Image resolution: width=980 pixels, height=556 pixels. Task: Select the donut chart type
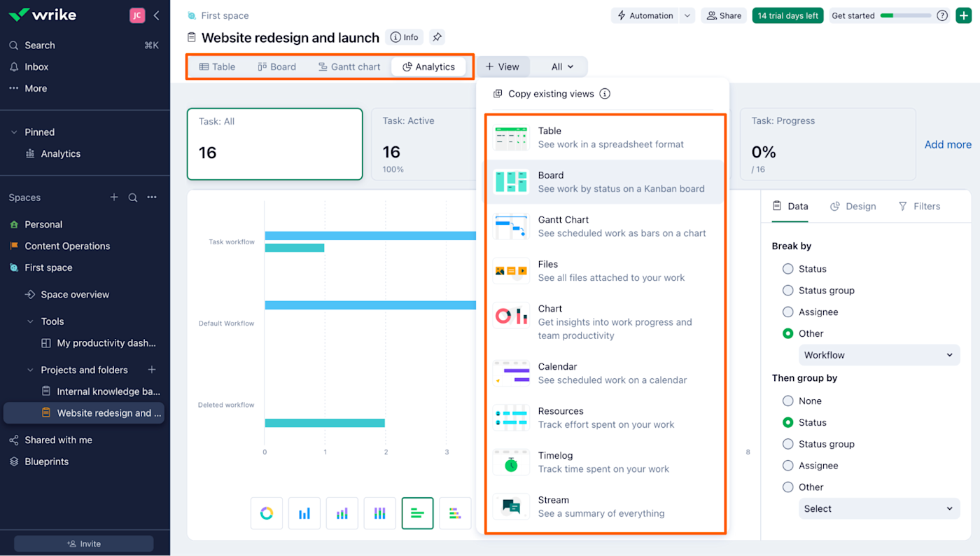267,513
